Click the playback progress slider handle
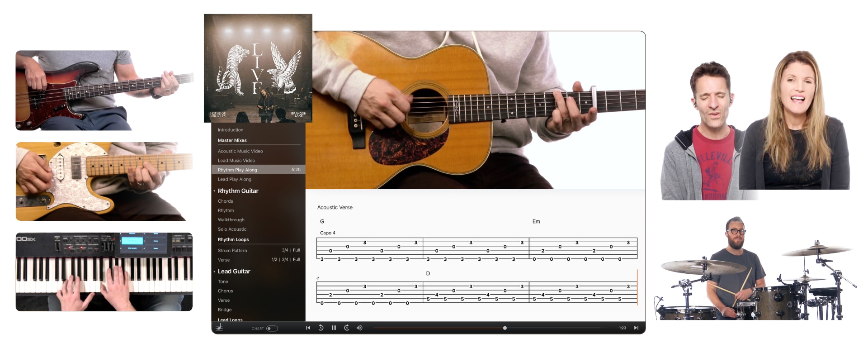The height and width of the screenshot is (353, 868). coord(505,328)
